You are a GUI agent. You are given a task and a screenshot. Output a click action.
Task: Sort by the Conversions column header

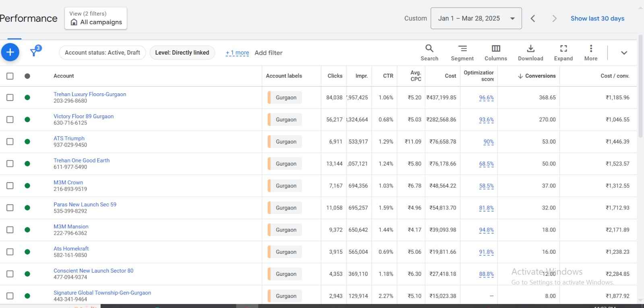(x=540, y=76)
